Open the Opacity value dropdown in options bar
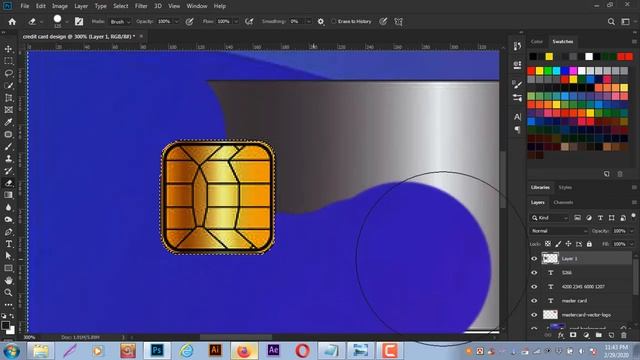 (x=176, y=22)
